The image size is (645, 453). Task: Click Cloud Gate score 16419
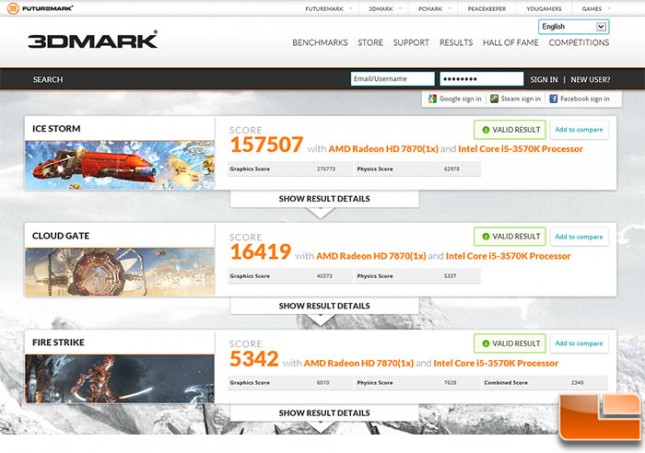click(x=260, y=252)
